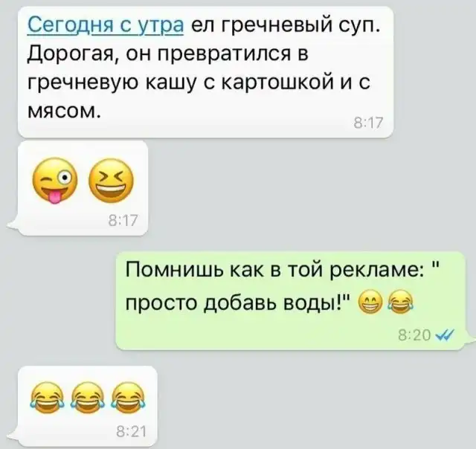The width and height of the screenshot is (476, 449).
Task: Click the blue double-check read receipt
Action: tap(445, 335)
